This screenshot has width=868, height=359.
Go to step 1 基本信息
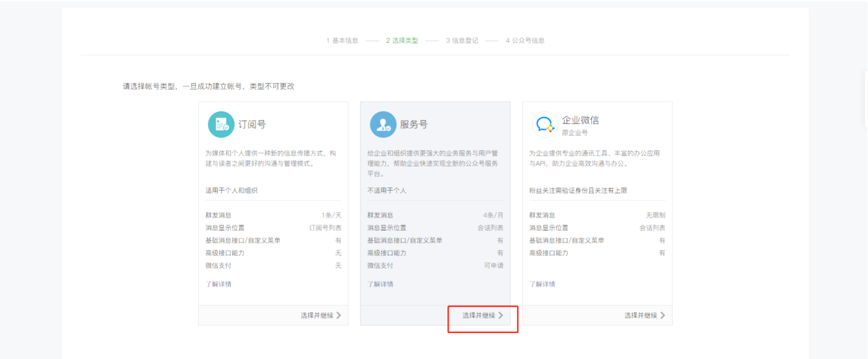(x=342, y=41)
